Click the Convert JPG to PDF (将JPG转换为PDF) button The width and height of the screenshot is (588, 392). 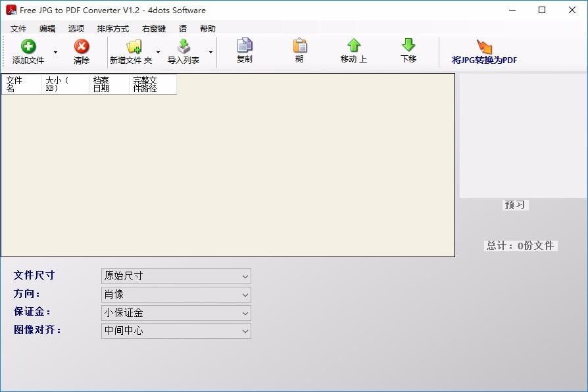tap(484, 52)
